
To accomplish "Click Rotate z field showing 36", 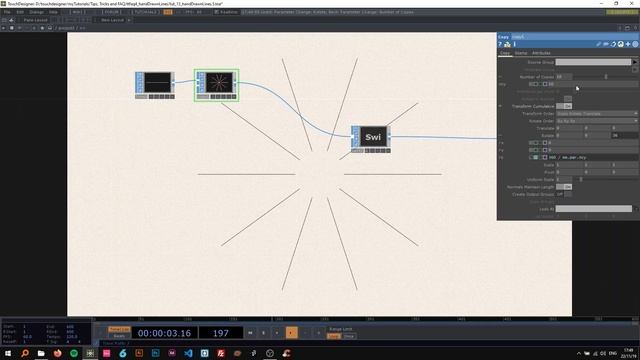I will [624, 136].
